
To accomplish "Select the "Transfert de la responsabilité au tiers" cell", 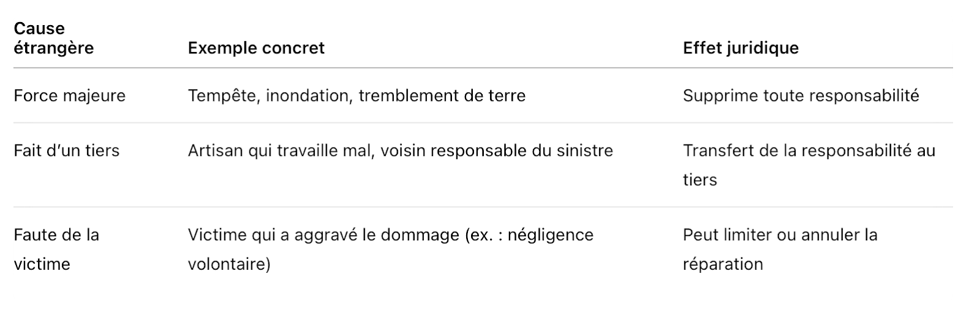I will tap(809, 165).
